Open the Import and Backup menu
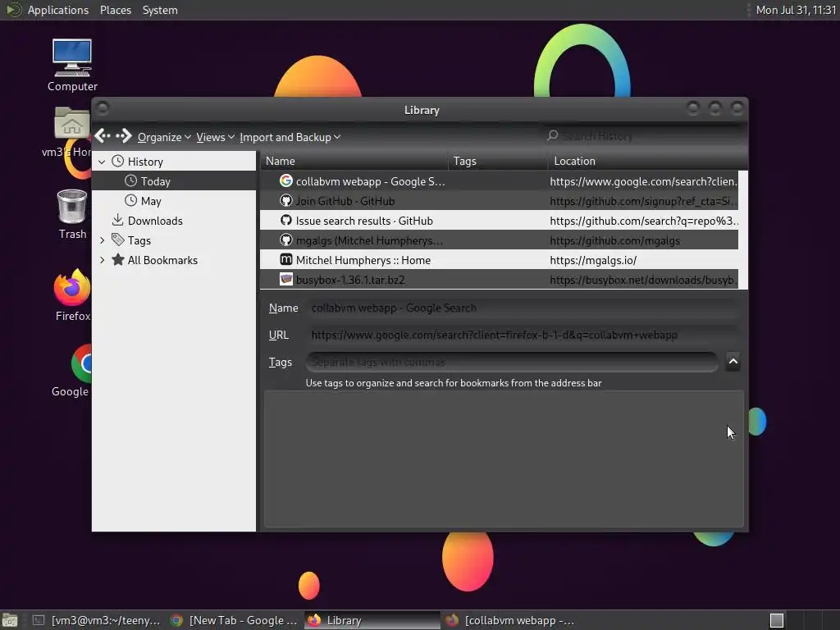Image resolution: width=840 pixels, height=630 pixels. pyautogui.click(x=290, y=137)
